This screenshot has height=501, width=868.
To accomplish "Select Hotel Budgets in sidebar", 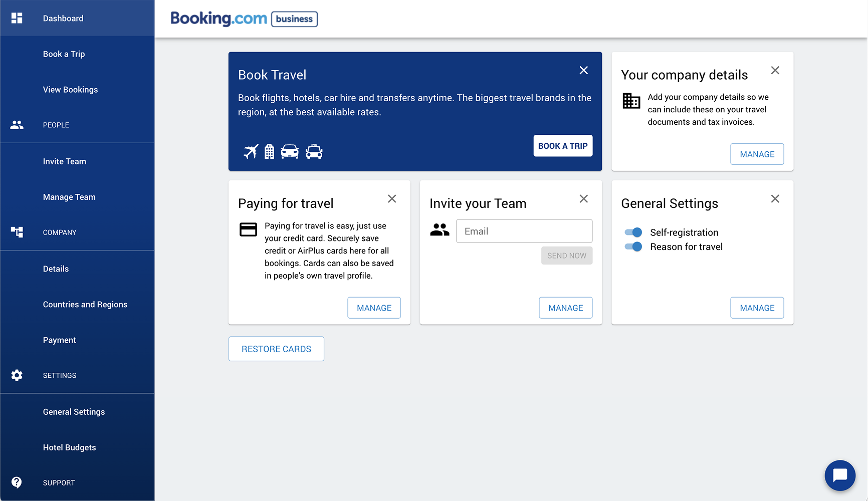I will (69, 447).
